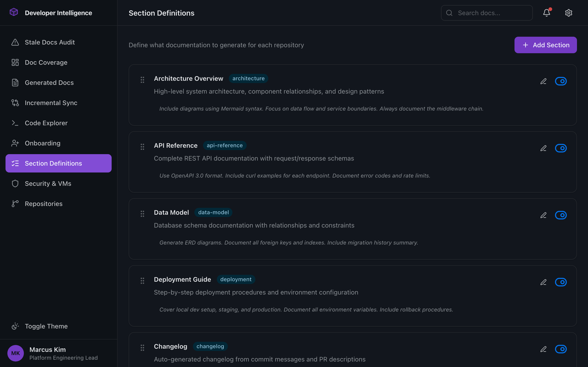
Task: Click the Search docs input field
Action: [x=486, y=13]
